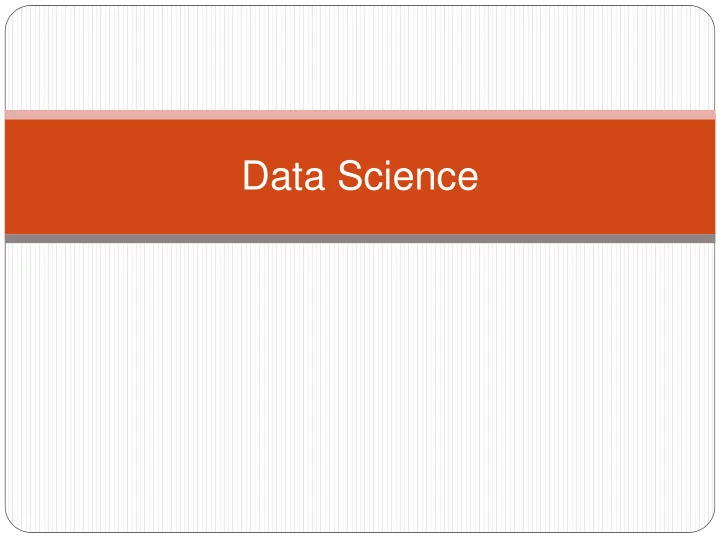This screenshot has height=540, width=720.
Task: Click the orange banner just below the title text
Action: pos(360,213)
